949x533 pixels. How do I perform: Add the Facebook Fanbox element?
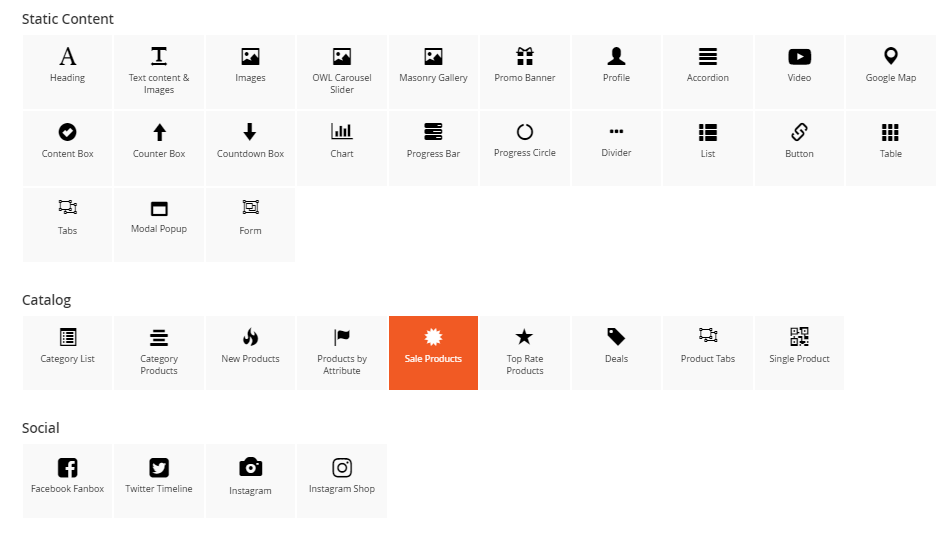[x=67, y=480]
